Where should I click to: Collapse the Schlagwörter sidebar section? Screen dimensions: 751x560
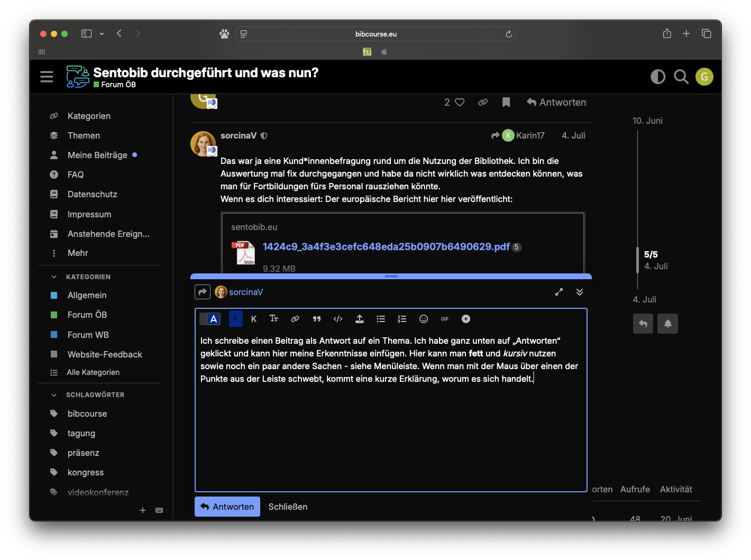point(54,394)
